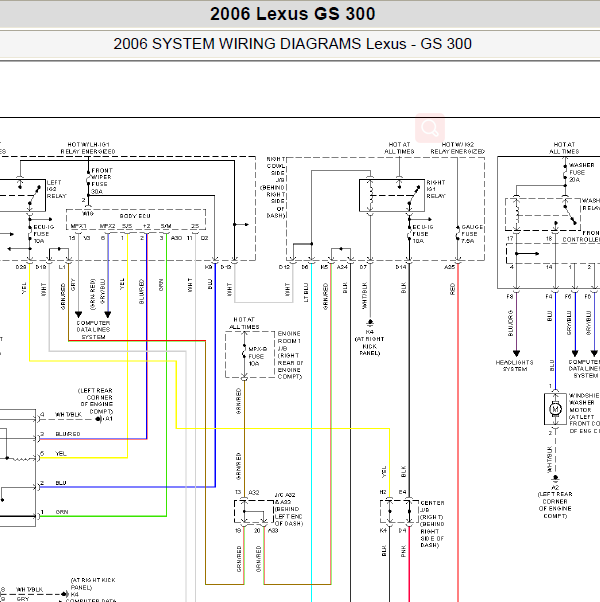Click the 'MPX1' pin label in Body ECU

point(78,226)
